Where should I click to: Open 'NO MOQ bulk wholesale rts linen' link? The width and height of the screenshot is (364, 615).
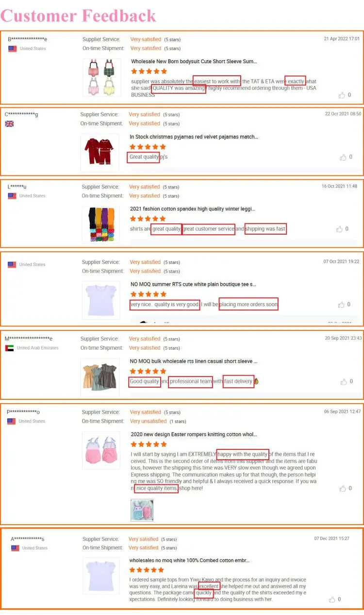[194, 361]
